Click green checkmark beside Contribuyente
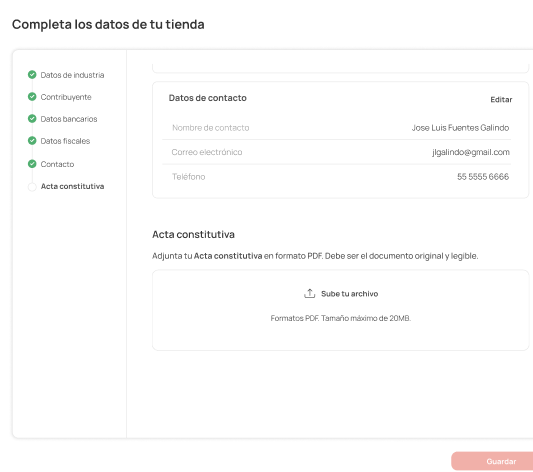The height and width of the screenshot is (472, 533). click(x=32, y=97)
